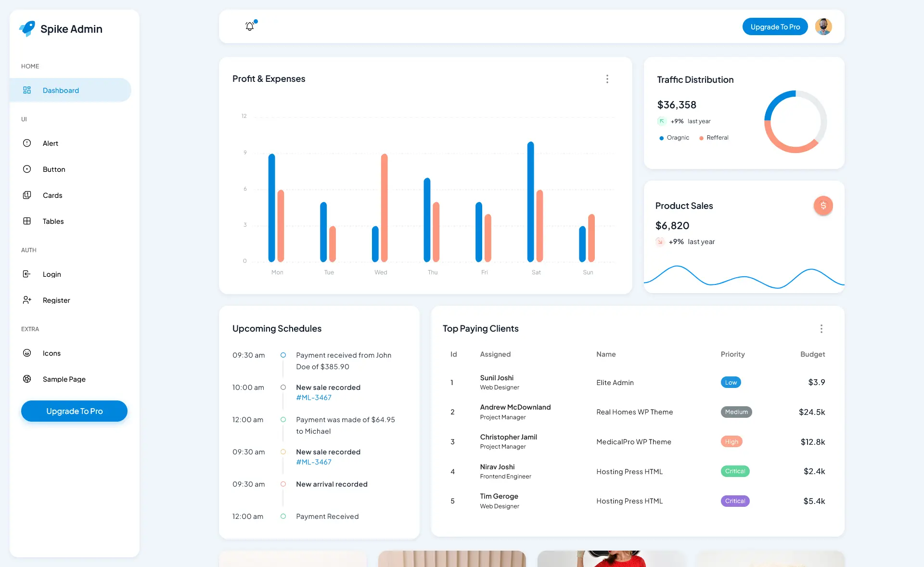The width and height of the screenshot is (924, 567).
Task: Click the Login icon under AUTH
Action: (x=27, y=274)
